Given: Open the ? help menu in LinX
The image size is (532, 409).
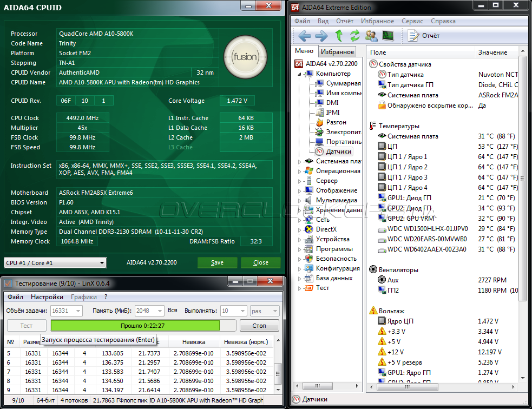Looking at the screenshot, I should pyautogui.click(x=106, y=297).
